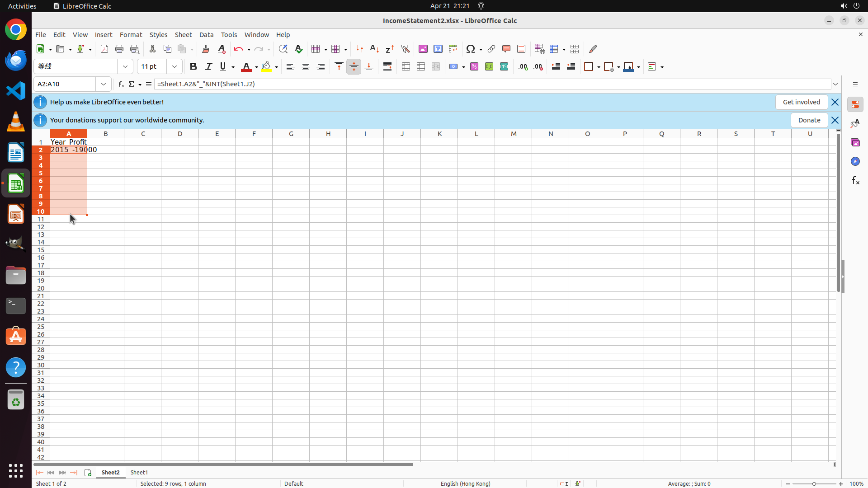Expand the Name Box dropdown
Screen dimensions: 868x488
click(x=104, y=84)
